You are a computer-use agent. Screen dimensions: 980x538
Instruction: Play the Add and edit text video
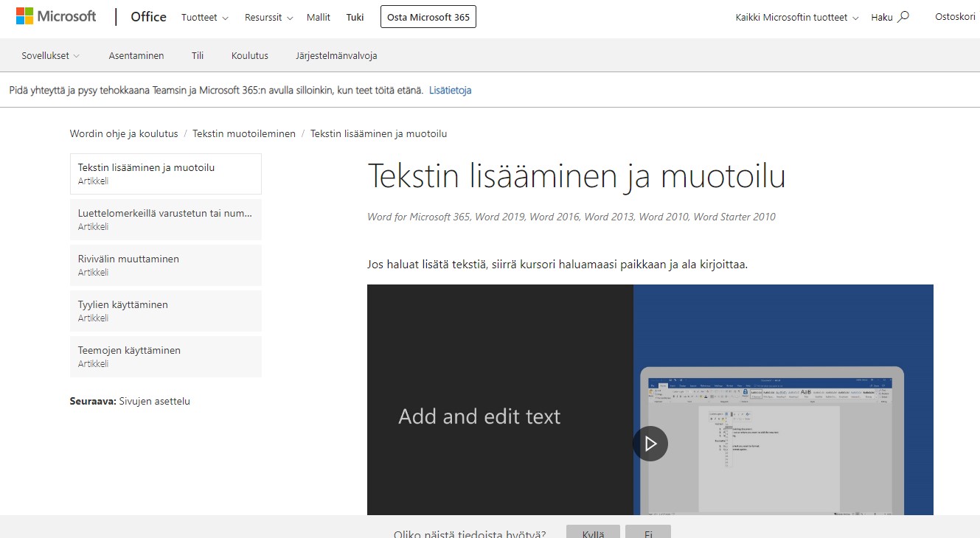point(650,444)
